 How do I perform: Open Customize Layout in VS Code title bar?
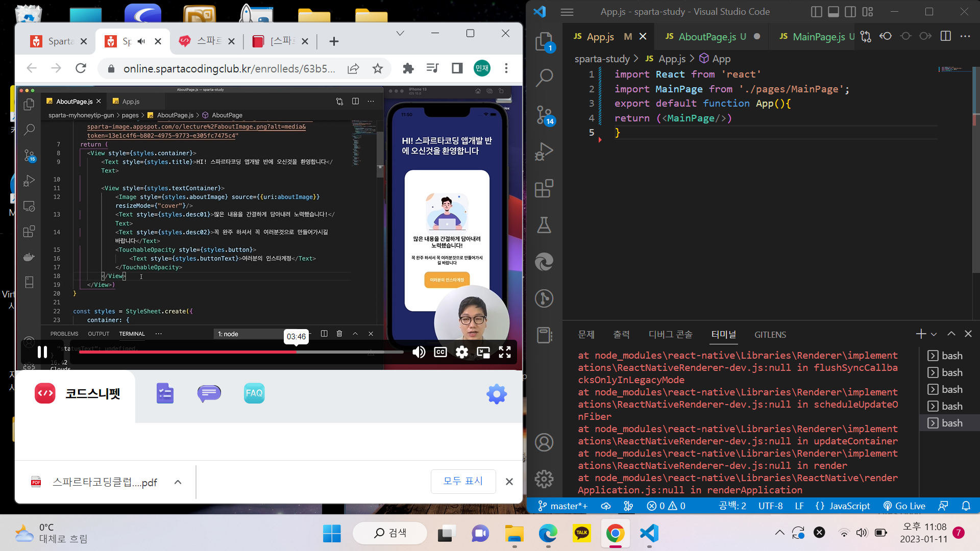(x=868, y=12)
